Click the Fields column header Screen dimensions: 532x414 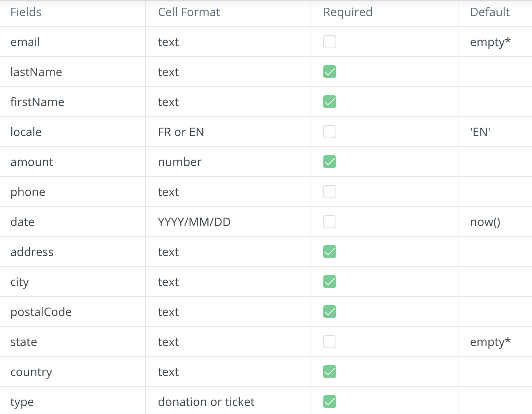[x=26, y=12]
